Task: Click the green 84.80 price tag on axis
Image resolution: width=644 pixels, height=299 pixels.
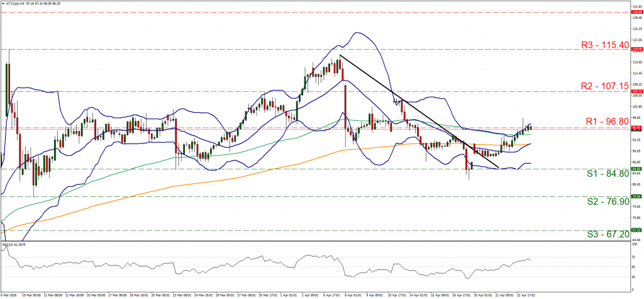Action: click(635, 169)
